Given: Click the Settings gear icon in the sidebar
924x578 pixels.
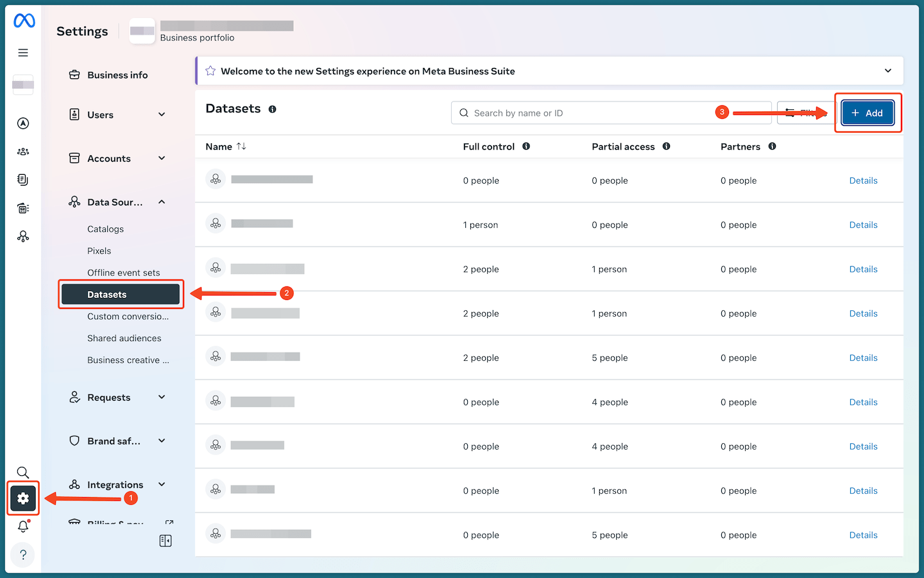Looking at the screenshot, I should pyautogui.click(x=23, y=498).
